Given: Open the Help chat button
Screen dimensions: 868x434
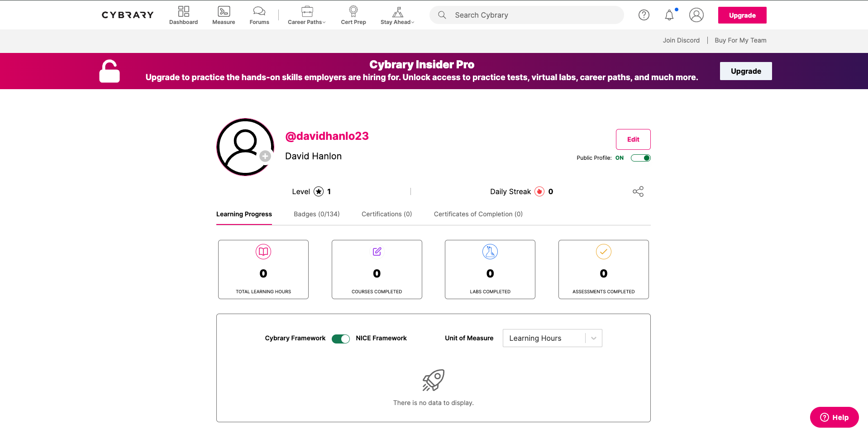Looking at the screenshot, I should (x=834, y=417).
